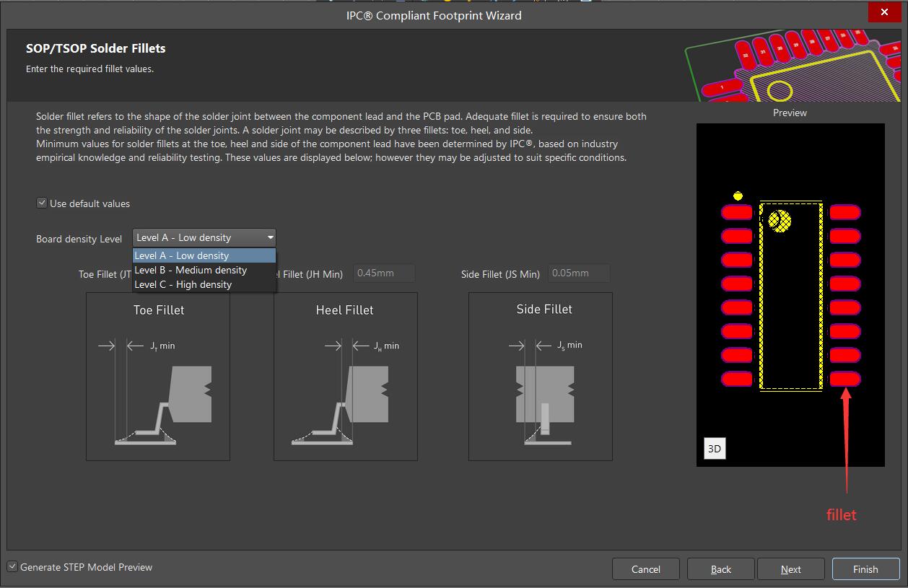Collapse the Board density Level dropdown arrow
The height and width of the screenshot is (588, 908).
click(x=270, y=237)
